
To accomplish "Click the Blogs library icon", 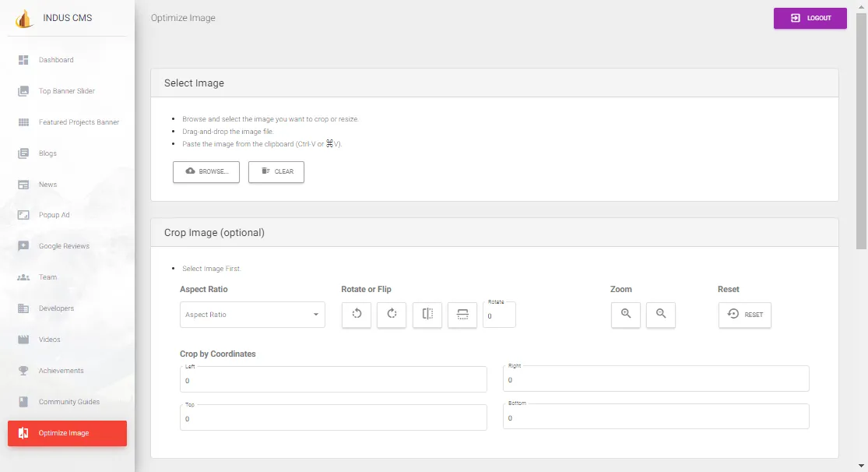I will [23, 153].
